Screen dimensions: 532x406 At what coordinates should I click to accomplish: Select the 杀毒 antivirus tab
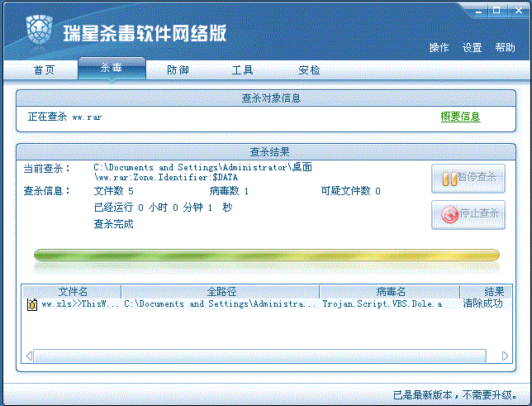click(112, 69)
